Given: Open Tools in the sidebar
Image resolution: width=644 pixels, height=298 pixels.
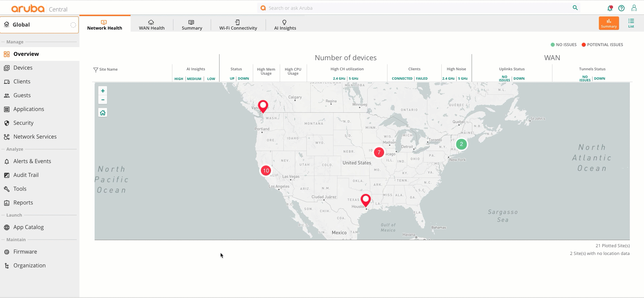Looking at the screenshot, I should pos(40,189).
